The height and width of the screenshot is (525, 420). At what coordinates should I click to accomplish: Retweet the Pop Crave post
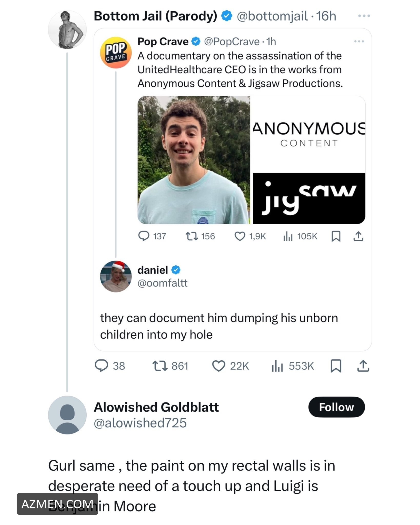[192, 236]
